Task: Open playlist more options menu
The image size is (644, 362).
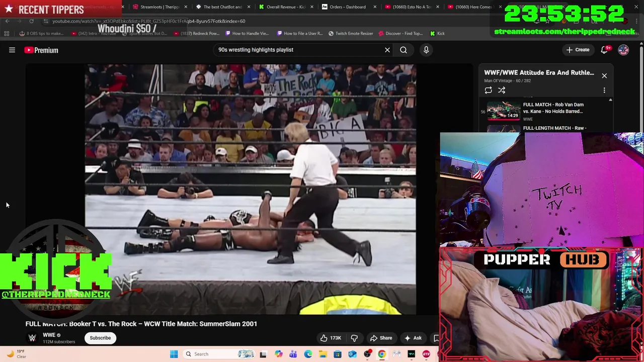Action: pos(604,90)
